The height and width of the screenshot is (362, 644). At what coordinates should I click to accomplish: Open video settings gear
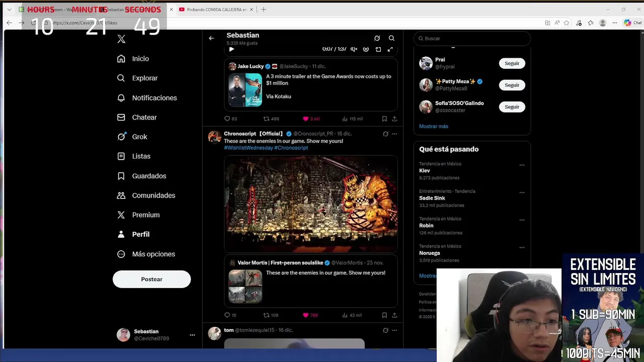pyautogui.click(x=366, y=49)
